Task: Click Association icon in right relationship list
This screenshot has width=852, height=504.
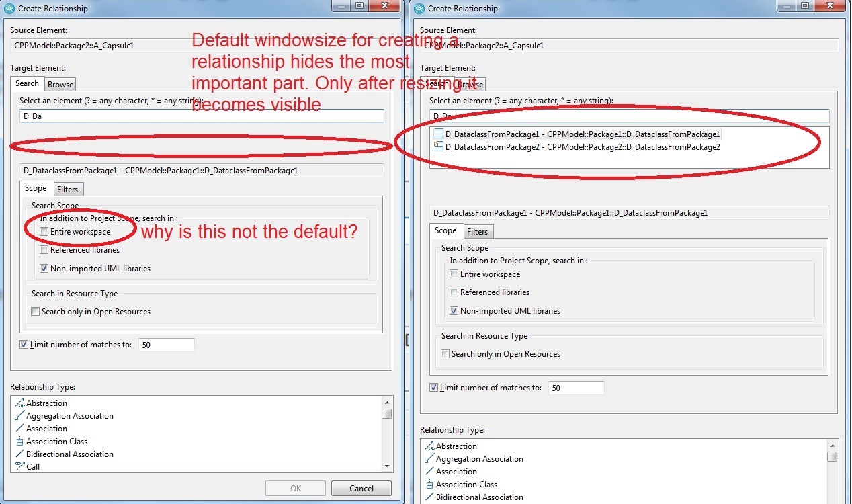Action: (429, 472)
